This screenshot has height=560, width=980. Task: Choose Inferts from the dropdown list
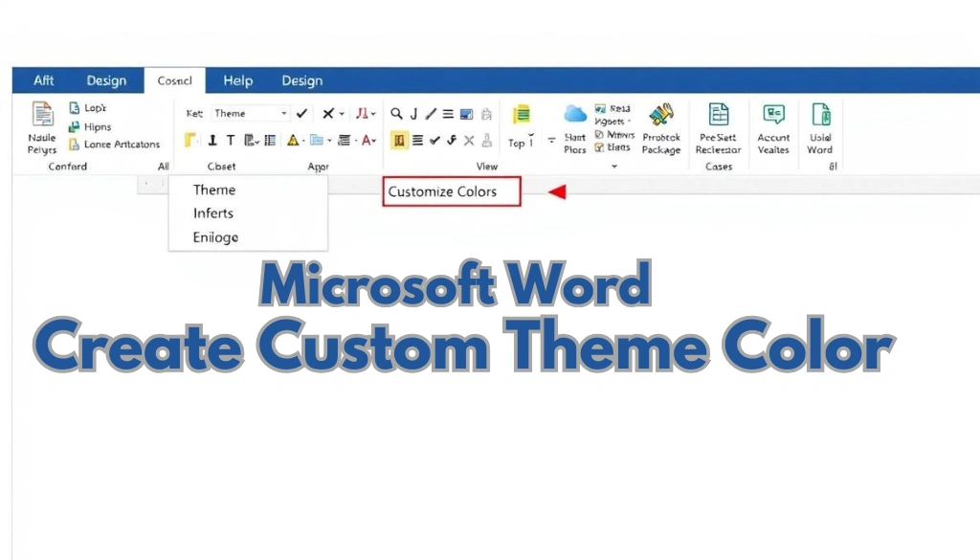[x=213, y=213]
